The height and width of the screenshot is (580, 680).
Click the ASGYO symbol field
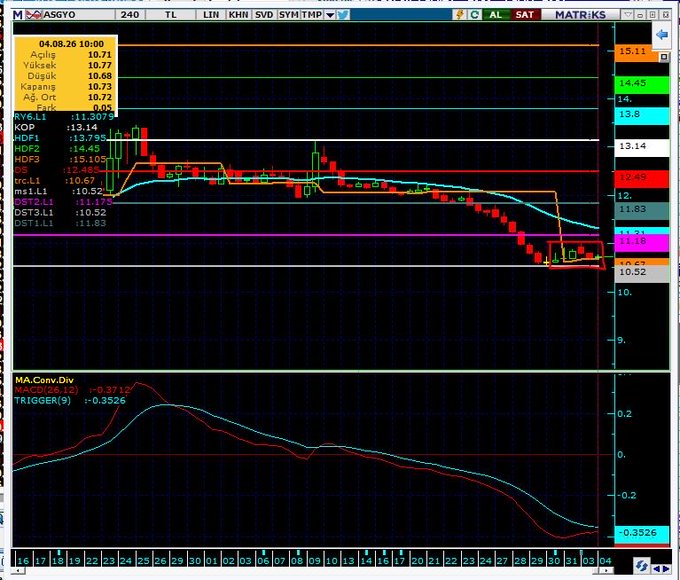pyautogui.click(x=78, y=15)
